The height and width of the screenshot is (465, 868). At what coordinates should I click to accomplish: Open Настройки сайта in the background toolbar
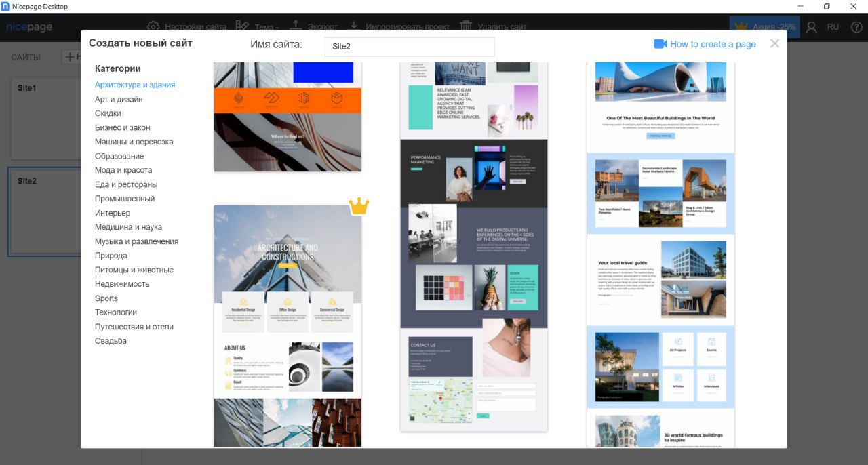click(196, 27)
